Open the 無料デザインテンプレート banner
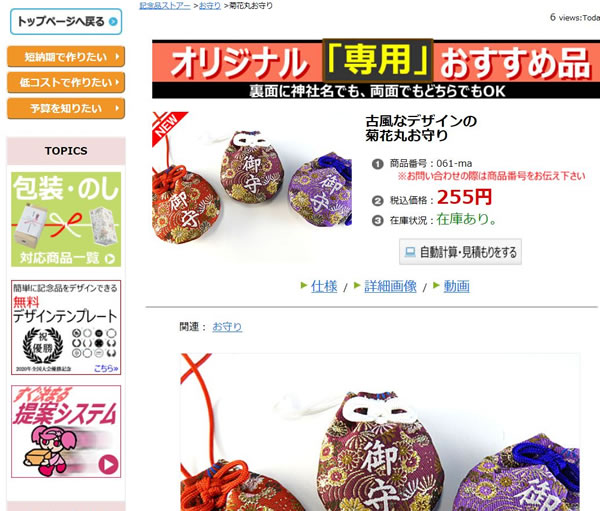Viewport: 600px width, 511px height. pyautogui.click(x=66, y=327)
